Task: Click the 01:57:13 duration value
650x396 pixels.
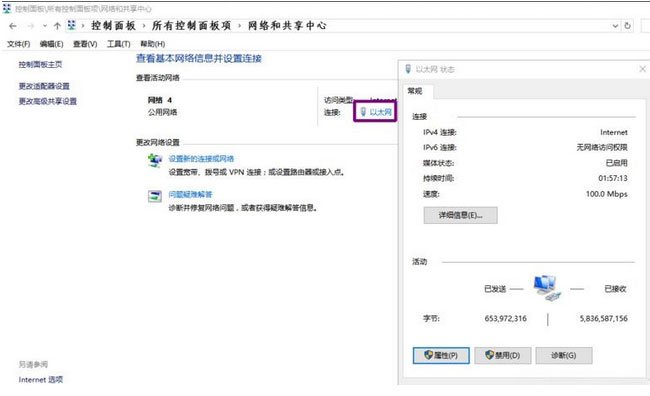Action: pyautogui.click(x=613, y=178)
